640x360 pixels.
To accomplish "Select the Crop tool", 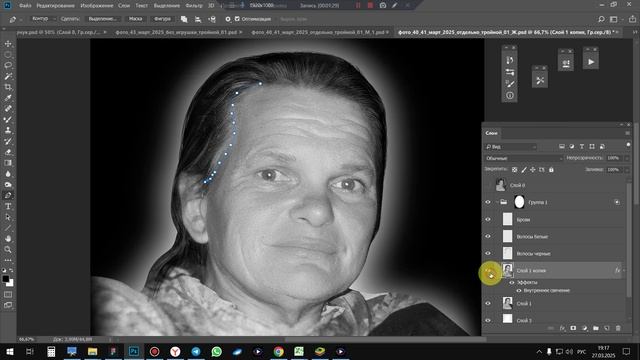I will tap(8, 87).
